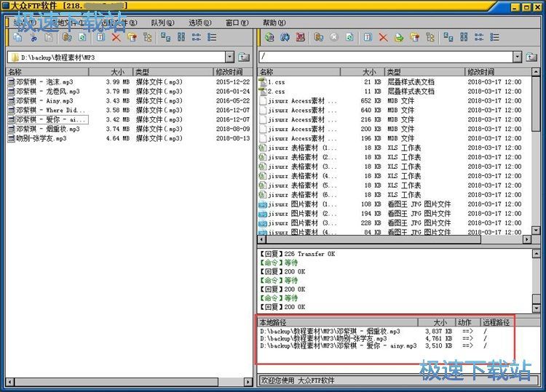546x392 pixels.
Task: Open the 选项(O) menu
Action: (x=200, y=23)
